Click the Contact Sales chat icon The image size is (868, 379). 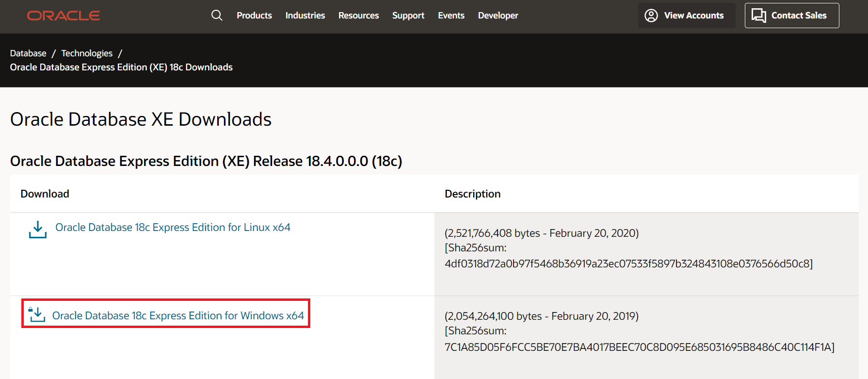[x=758, y=16]
